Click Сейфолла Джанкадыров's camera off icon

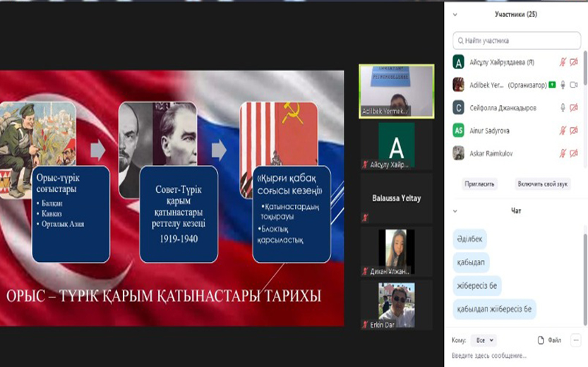[574, 108]
